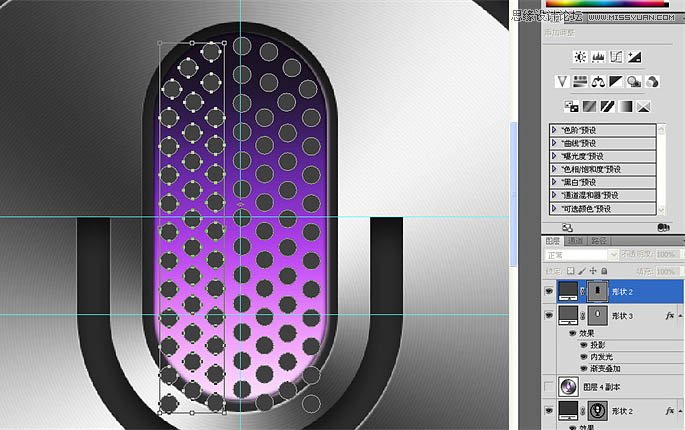Pick a color from the spectrum bar
The width and height of the screenshot is (685, 430).
coord(607,3)
